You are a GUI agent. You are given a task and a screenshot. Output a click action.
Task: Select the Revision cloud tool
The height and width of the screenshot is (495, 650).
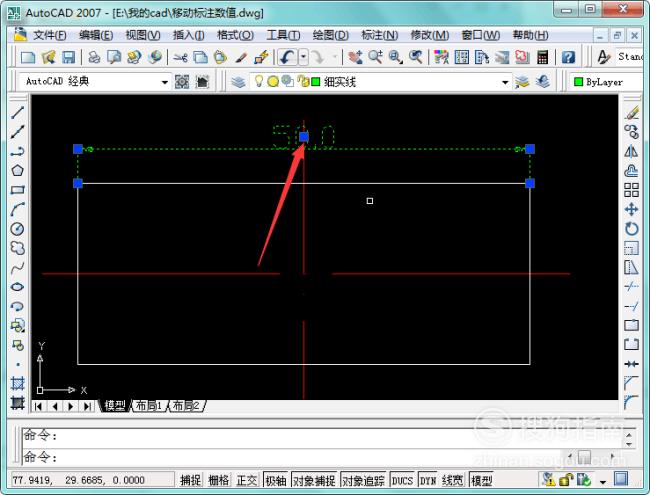click(17, 248)
